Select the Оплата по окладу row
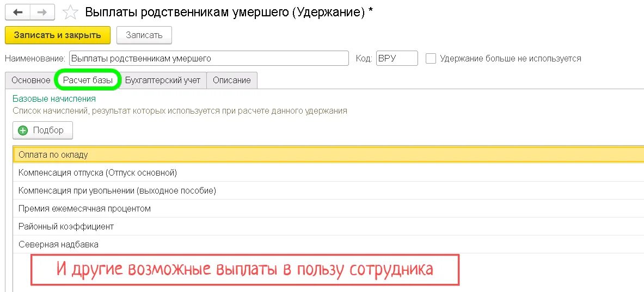Image resolution: width=644 pixels, height=292 pixels. pos(329,154)
